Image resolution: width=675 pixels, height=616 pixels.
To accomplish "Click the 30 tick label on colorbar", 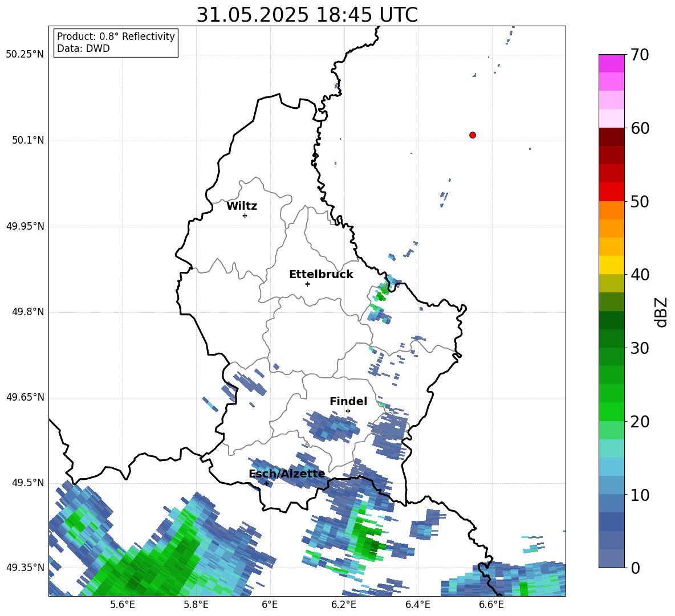I will tap(640, 348).
